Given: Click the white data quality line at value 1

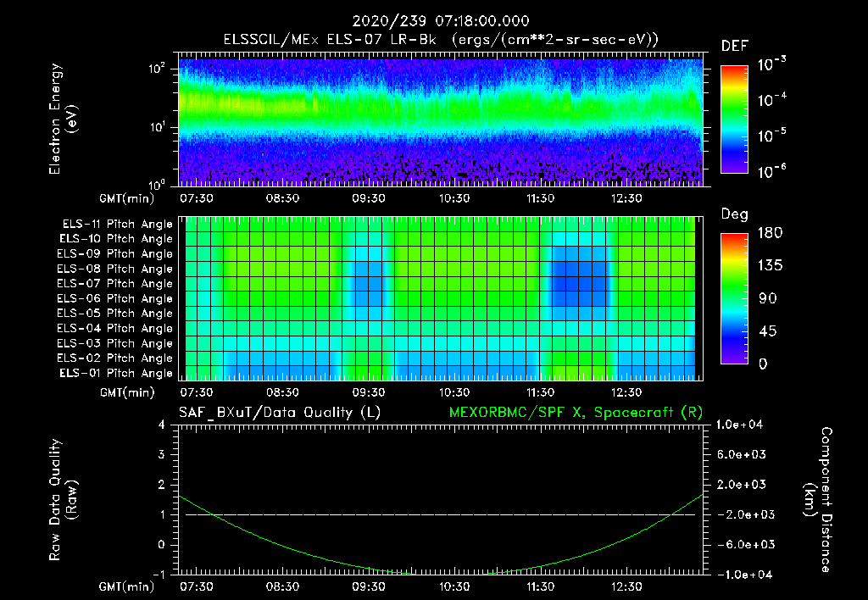Looking at the screenshot, I should tap(440, 514).
